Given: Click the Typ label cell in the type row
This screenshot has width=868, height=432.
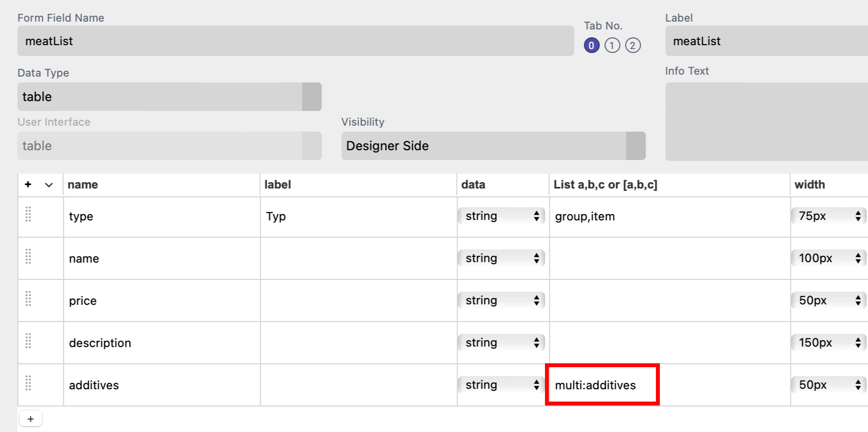Looking at the screenshot, I should click(358, 216).
